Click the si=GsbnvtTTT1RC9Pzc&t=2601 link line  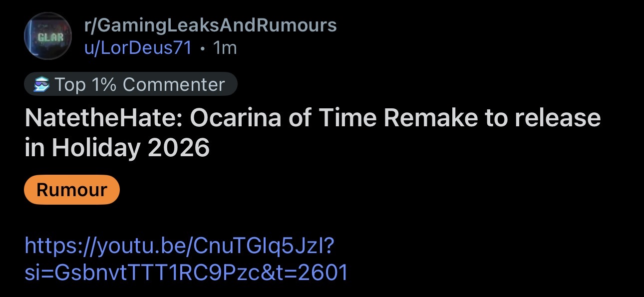point(186,272)
